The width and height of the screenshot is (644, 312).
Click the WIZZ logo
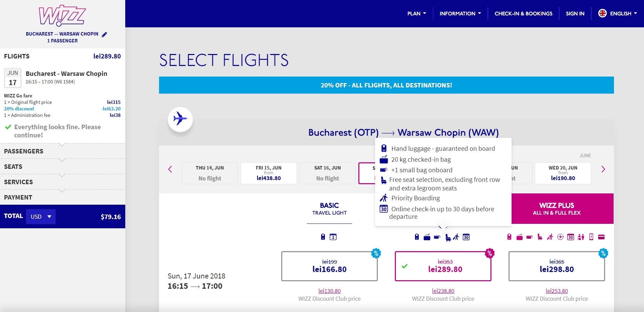point(62,15)
